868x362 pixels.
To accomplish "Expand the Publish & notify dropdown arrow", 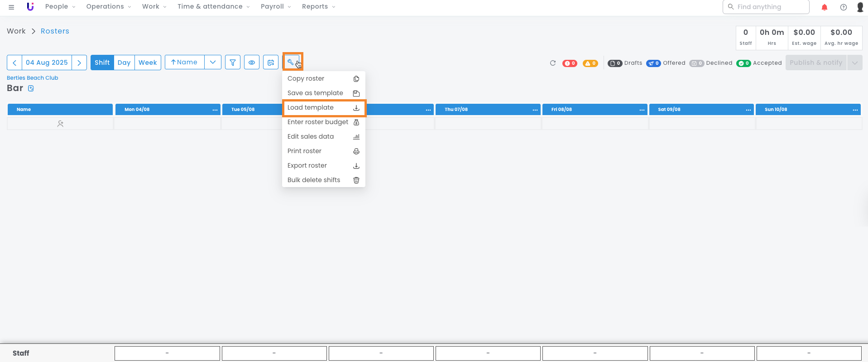I will (x=854, y=63).
